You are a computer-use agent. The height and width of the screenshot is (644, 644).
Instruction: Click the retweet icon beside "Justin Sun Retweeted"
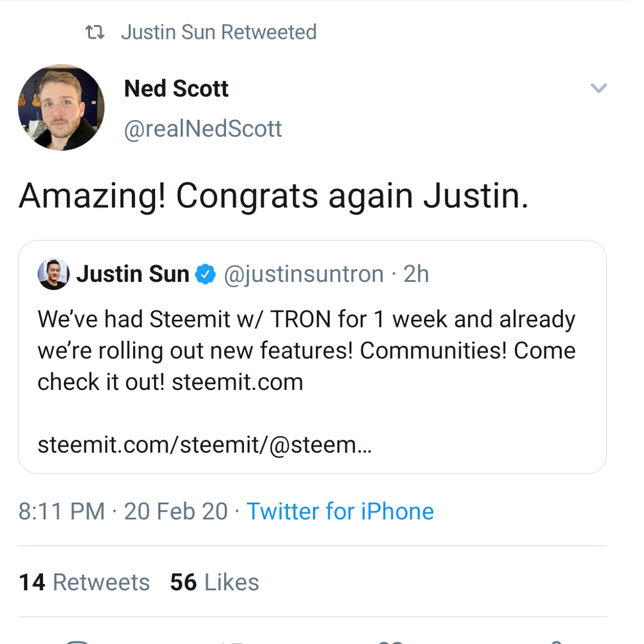coord(95,32)
